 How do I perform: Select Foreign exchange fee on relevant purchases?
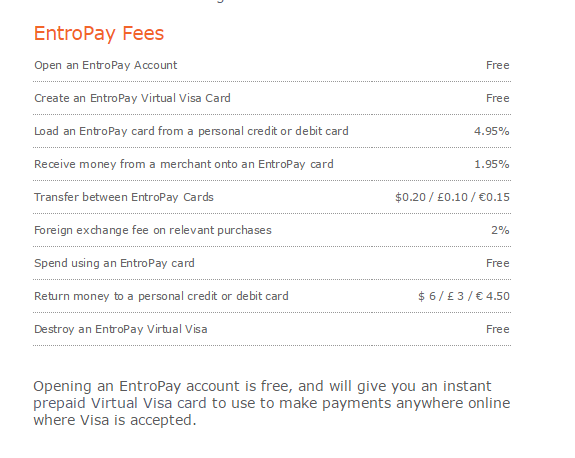[153, 230]
